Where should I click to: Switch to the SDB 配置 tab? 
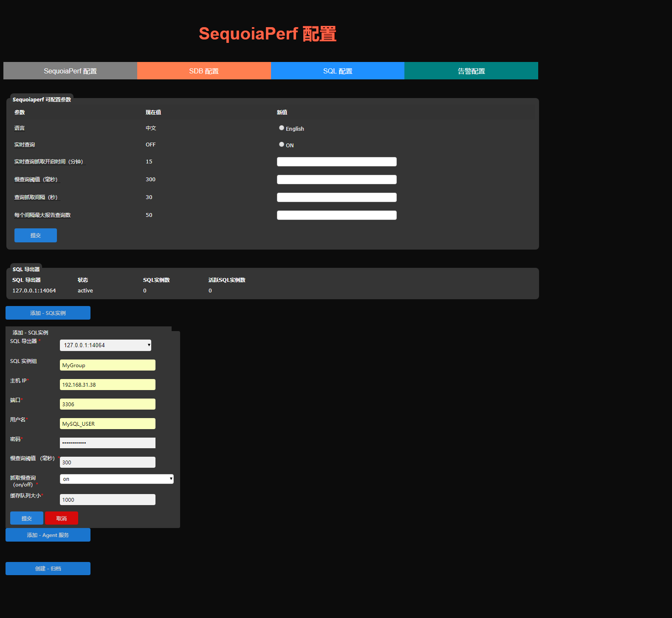point(204,71)
